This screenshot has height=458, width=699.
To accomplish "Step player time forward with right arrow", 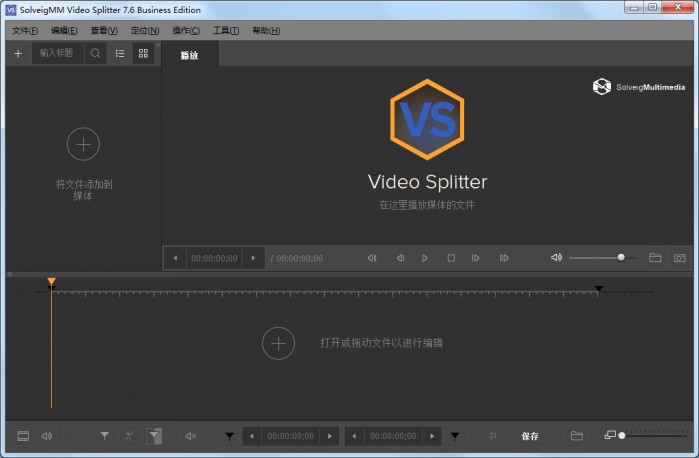I will coord(253,258).
